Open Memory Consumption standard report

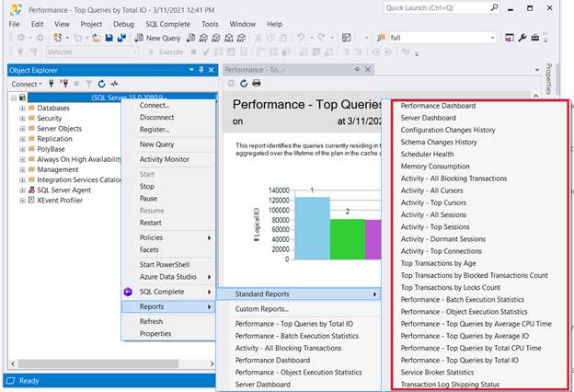(435, 167)
